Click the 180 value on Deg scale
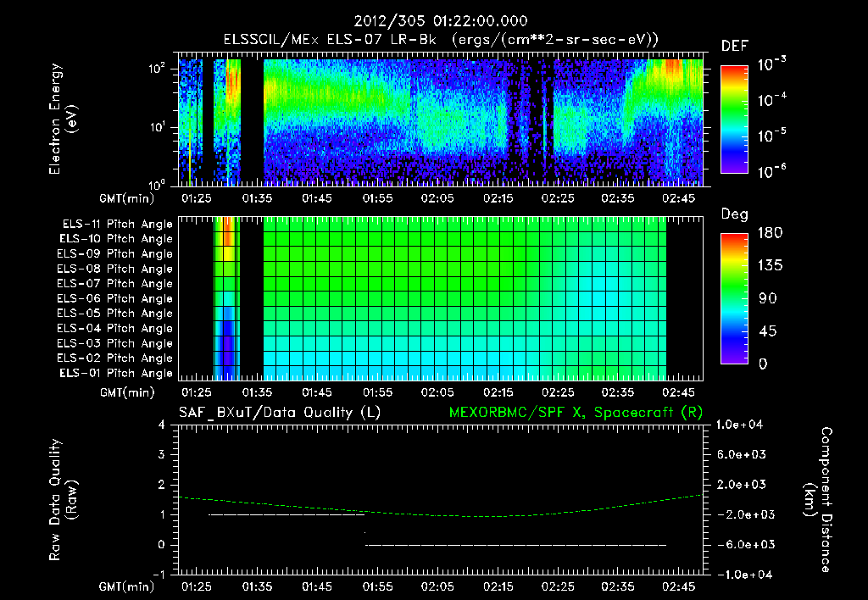 (x=770, y=233)
